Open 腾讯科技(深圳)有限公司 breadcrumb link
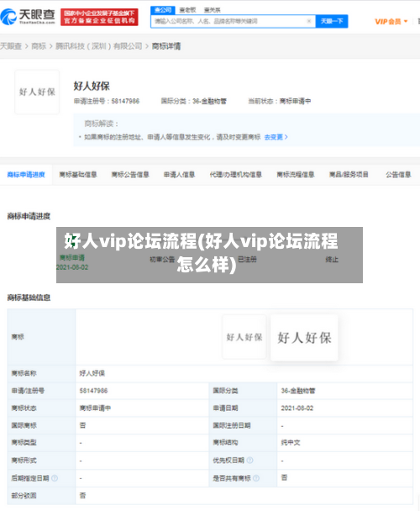 99,46
